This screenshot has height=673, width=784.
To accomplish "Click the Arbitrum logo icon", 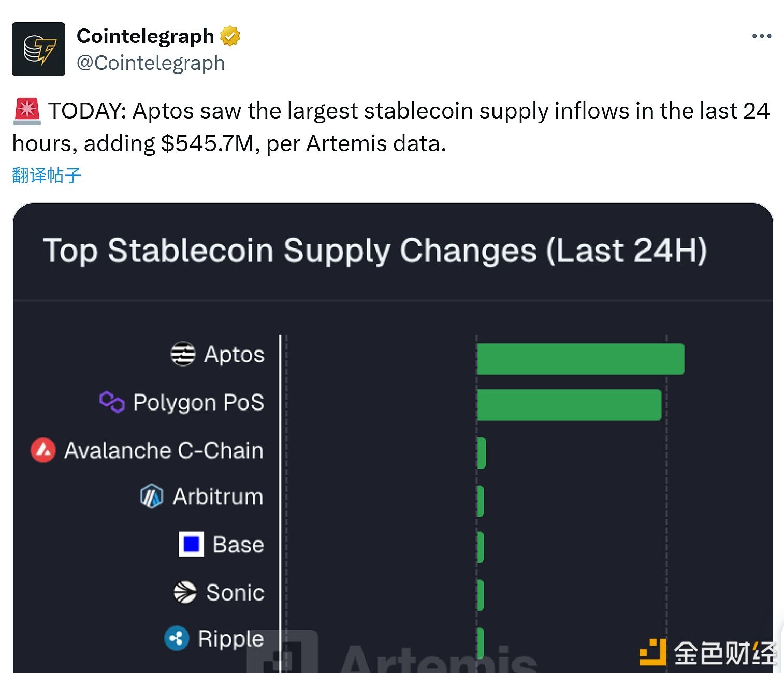I will click(152, 496).
